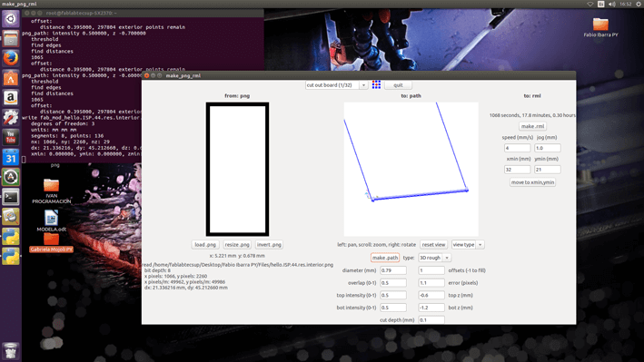
Task: Click the invert .png button
Action: pyautogui.click(x=269, y=245)
